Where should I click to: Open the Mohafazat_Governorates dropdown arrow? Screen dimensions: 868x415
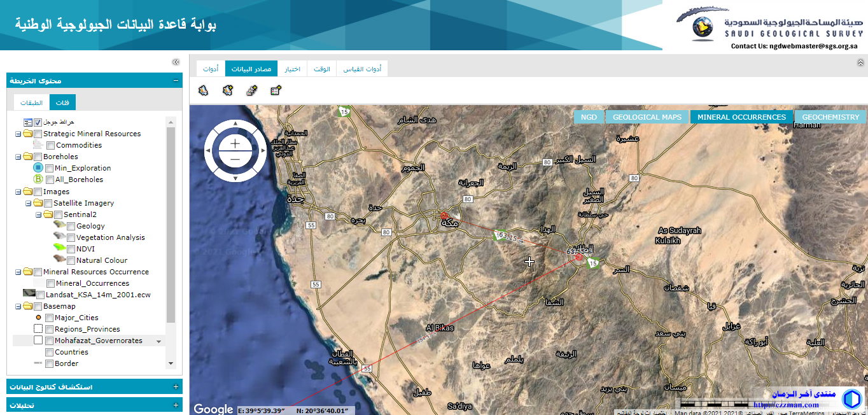(x=158, y=341)
